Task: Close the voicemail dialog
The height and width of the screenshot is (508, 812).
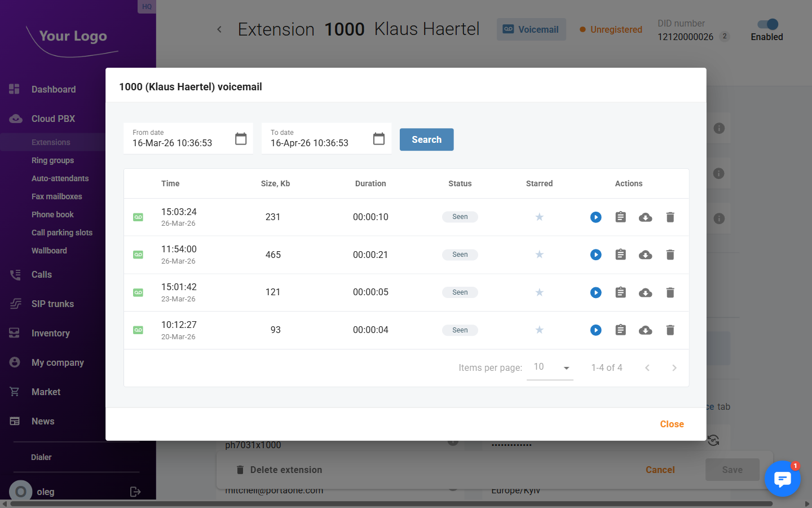Action: click(x=672, y=424)
